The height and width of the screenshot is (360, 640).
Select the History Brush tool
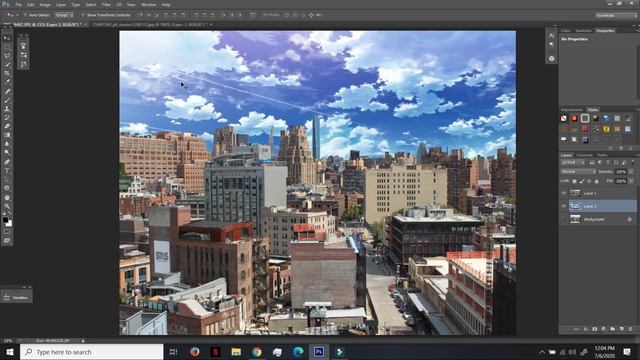click(7, 118)
